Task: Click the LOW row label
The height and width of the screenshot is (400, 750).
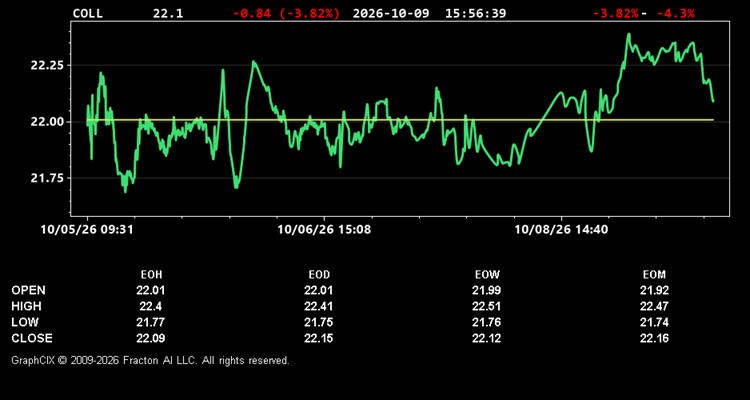Action: point(25,322)
